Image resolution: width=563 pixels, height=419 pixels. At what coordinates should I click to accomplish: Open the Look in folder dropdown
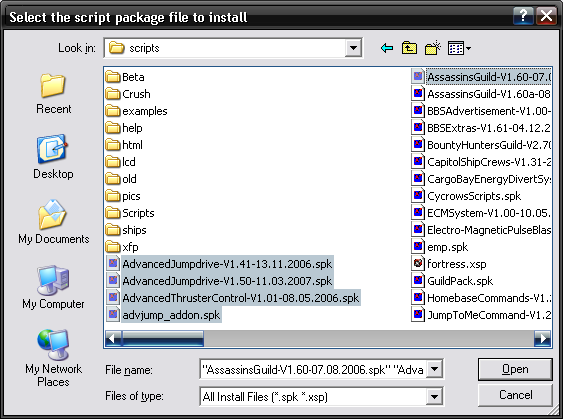(353, 48)
